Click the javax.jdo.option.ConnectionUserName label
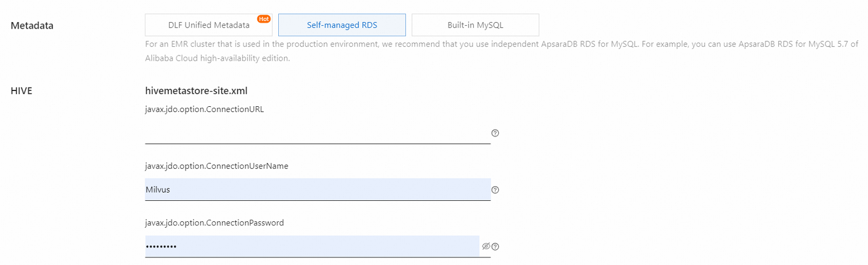The width and height of the screenshot is (868, 265). (216, 166)
